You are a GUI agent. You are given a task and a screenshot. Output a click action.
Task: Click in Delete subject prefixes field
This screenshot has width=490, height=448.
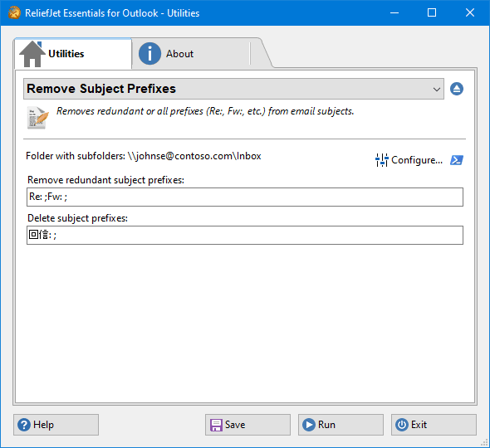click(x=245, y=235)
